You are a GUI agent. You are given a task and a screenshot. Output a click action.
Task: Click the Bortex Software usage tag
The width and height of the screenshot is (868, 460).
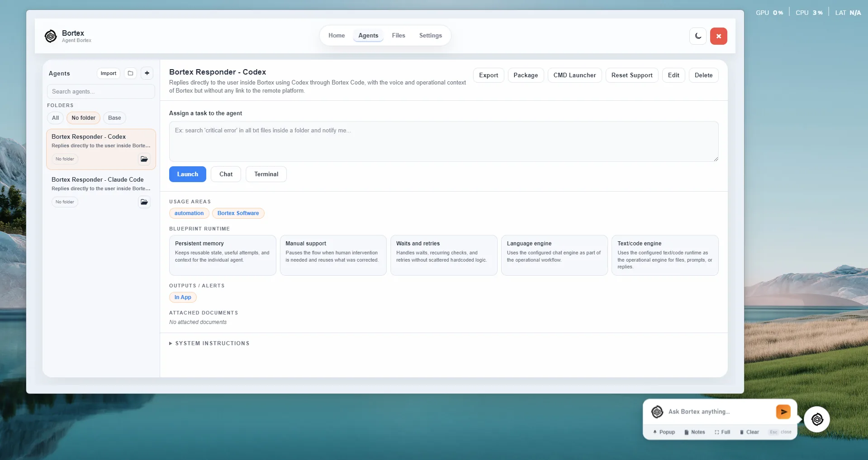(238, 213)
